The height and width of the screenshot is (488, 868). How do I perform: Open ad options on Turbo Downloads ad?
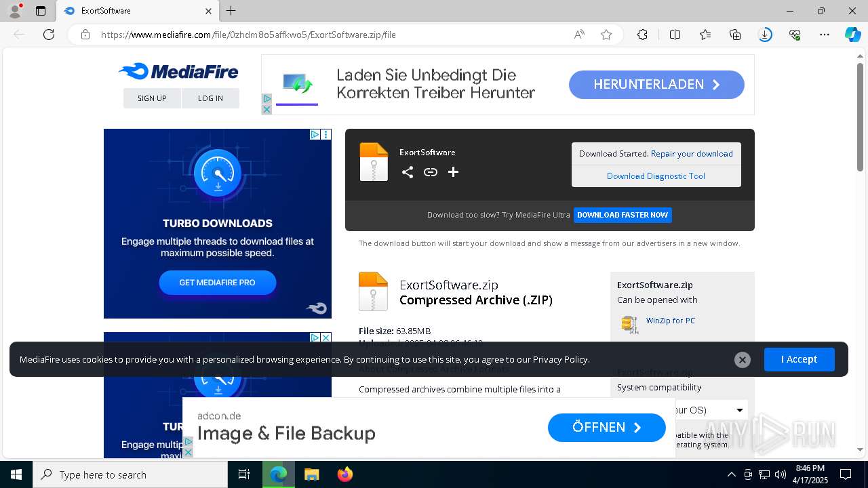[326, 135]
